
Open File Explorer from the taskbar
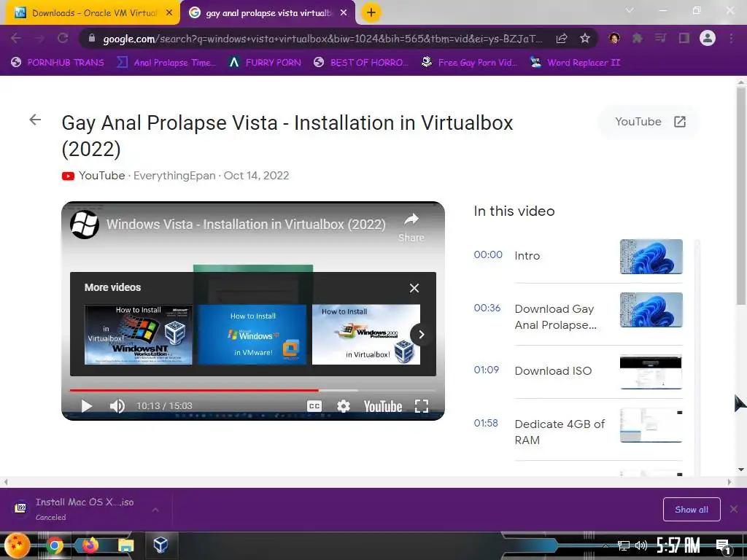pyautogui.click(x=125, y=545)
